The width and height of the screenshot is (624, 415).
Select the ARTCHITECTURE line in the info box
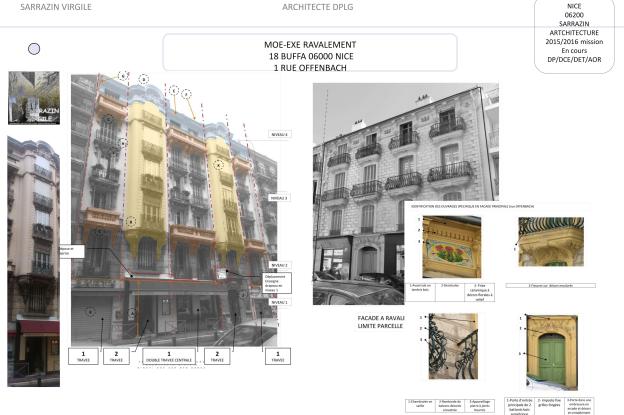pyautogui.click(x=574, y=33)
